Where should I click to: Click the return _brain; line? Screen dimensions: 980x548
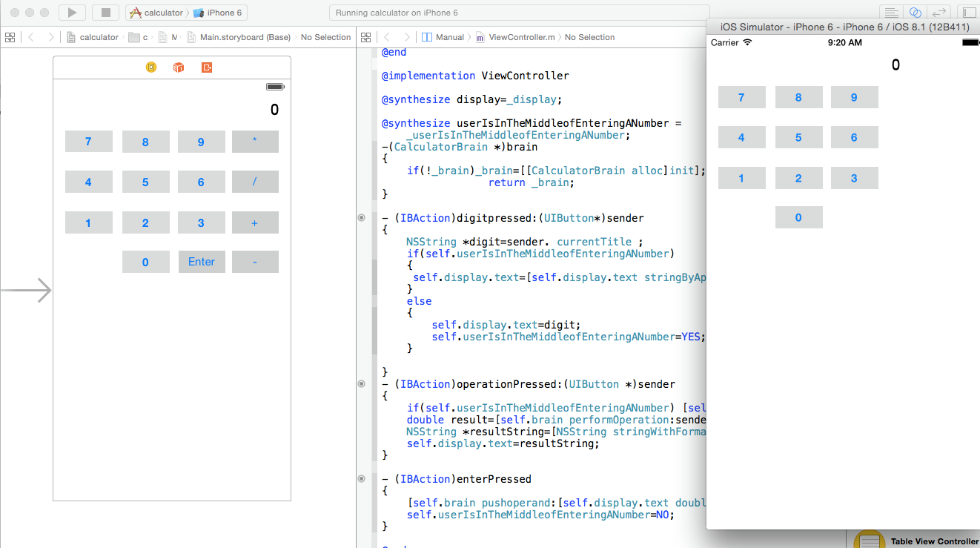532,182
